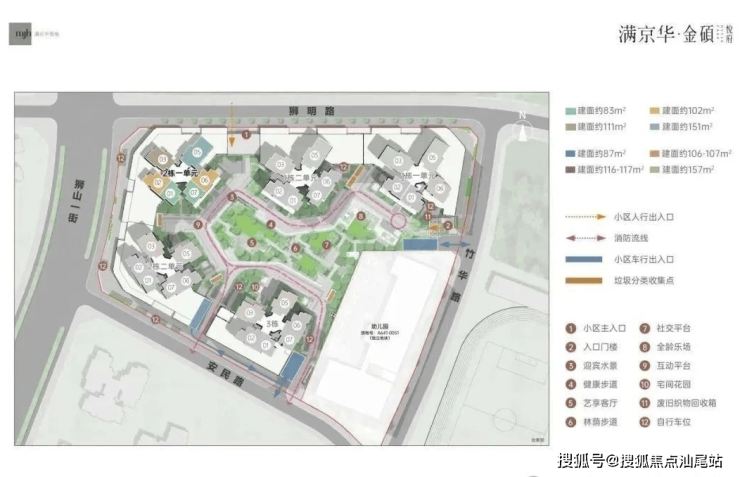Image resolution: width=740 pixels, height=477 pixels.
Task: Select the 建面约151m² legend color swatch
Action: point(654,127)
